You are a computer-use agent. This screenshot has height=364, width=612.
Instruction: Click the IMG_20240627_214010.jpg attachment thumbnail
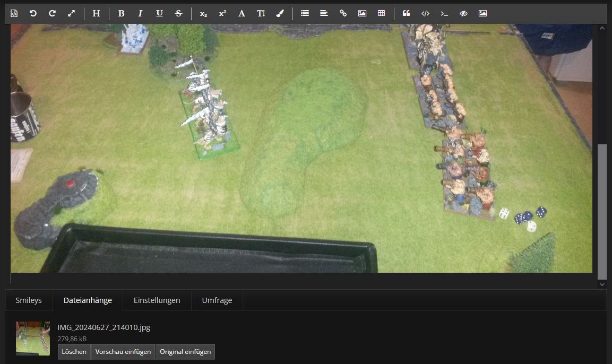pos(32,338)
